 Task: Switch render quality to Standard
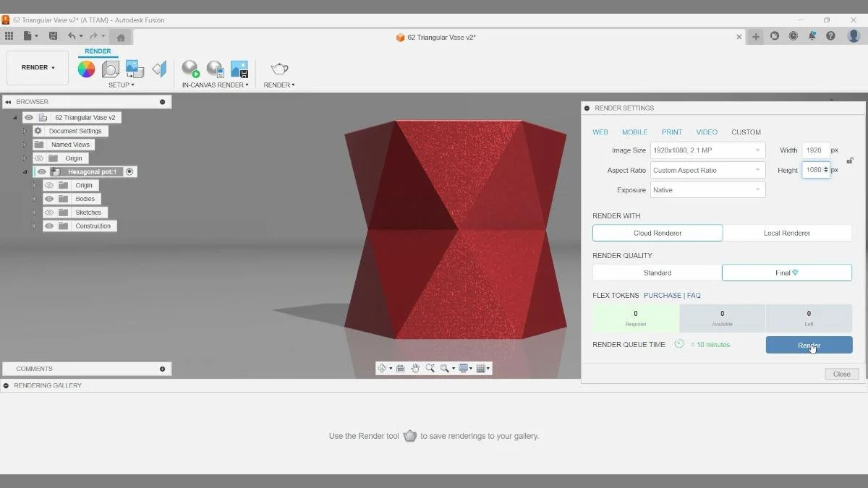pyautogui.click(x=657, y=273)
